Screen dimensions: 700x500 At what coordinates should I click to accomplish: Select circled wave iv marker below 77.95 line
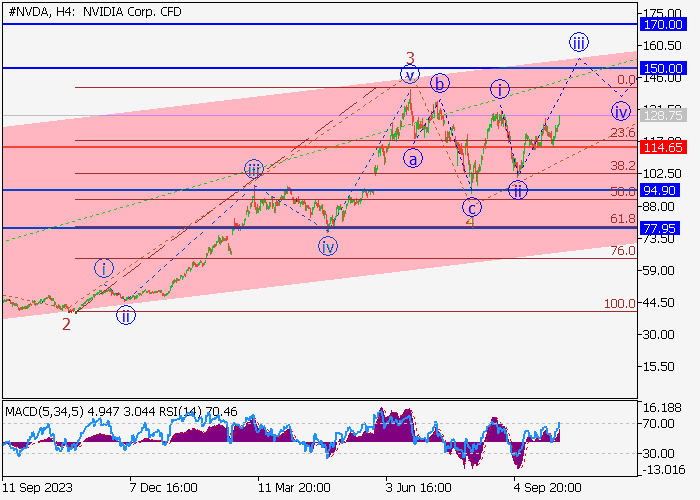(x=328, y=246)
